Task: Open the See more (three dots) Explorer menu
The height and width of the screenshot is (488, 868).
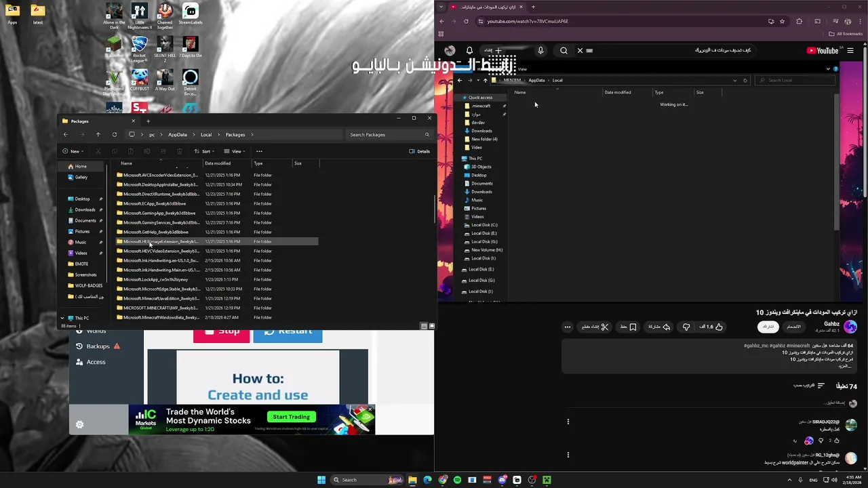Action: tap(259, 151)
